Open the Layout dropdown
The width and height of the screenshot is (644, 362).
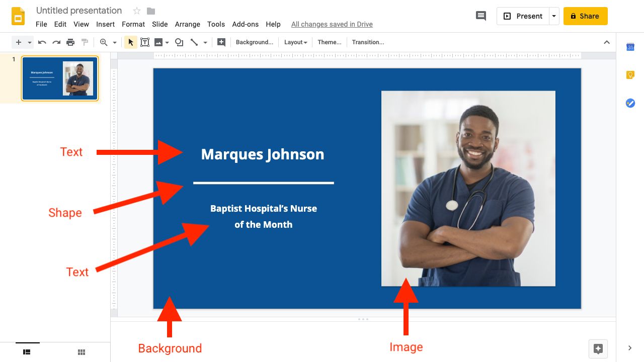point(295,42)
